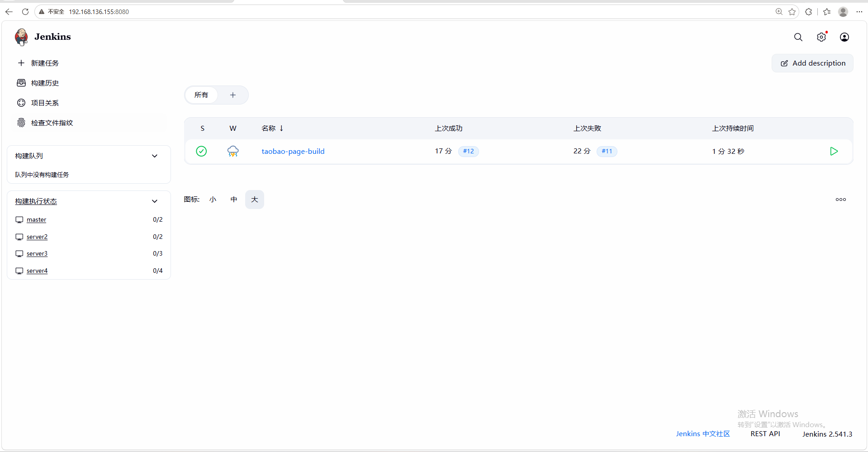The width and height of the screenshot is (868, 452).
Task: Bookmark page with the star icon
Action: pyautogui.click(x=792, y=12)
